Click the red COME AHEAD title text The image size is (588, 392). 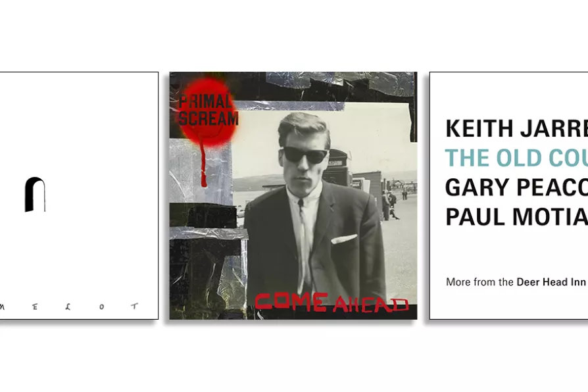coord(331,303)
